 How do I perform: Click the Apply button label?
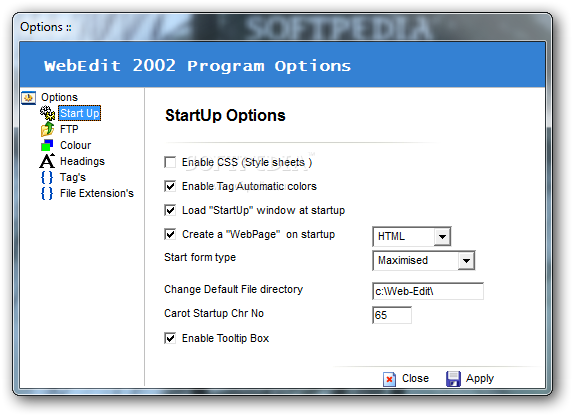point(479,379)
